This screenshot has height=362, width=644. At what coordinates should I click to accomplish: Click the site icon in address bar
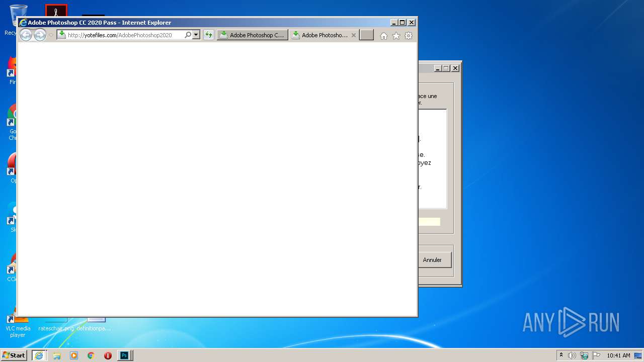(62, 35)
